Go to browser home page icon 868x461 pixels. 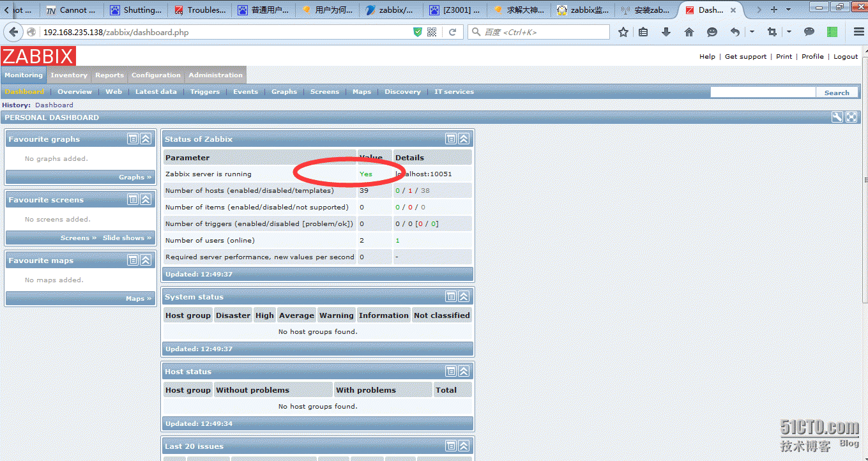pyautogui.click(x=689, y=32)
